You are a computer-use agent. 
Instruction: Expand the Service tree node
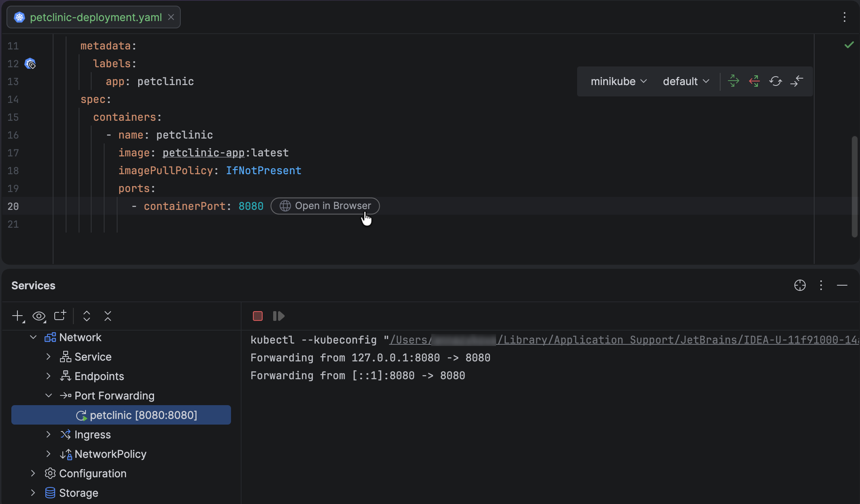coord(49,357)
